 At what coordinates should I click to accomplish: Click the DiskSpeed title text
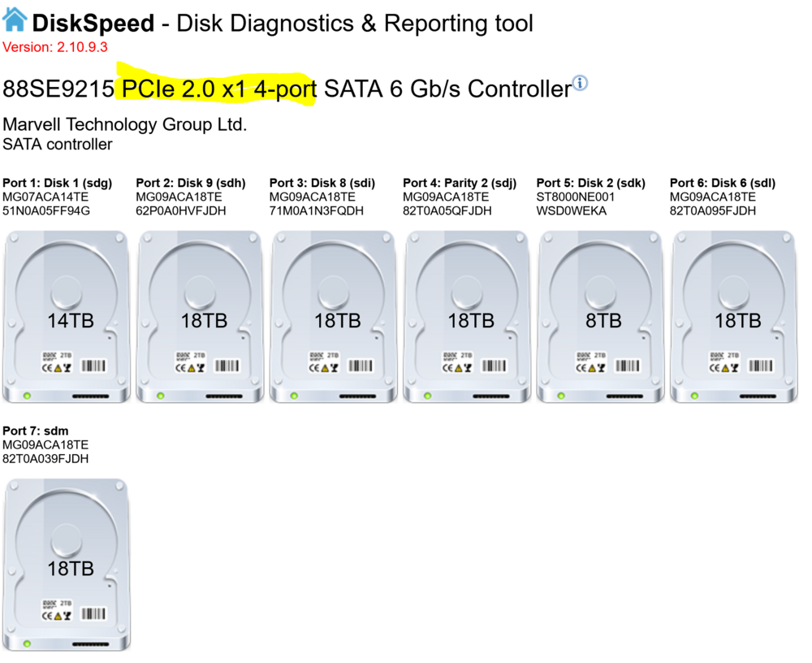click(93, 24)
